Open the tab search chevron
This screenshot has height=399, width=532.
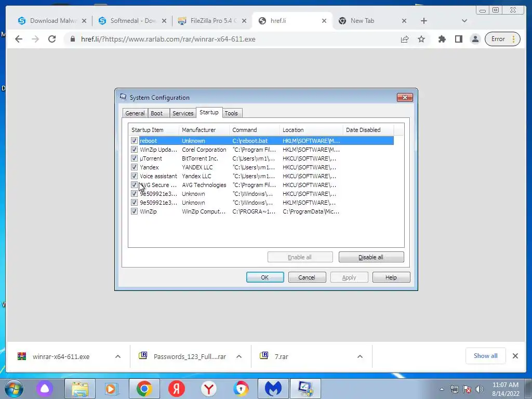[464, 21]
